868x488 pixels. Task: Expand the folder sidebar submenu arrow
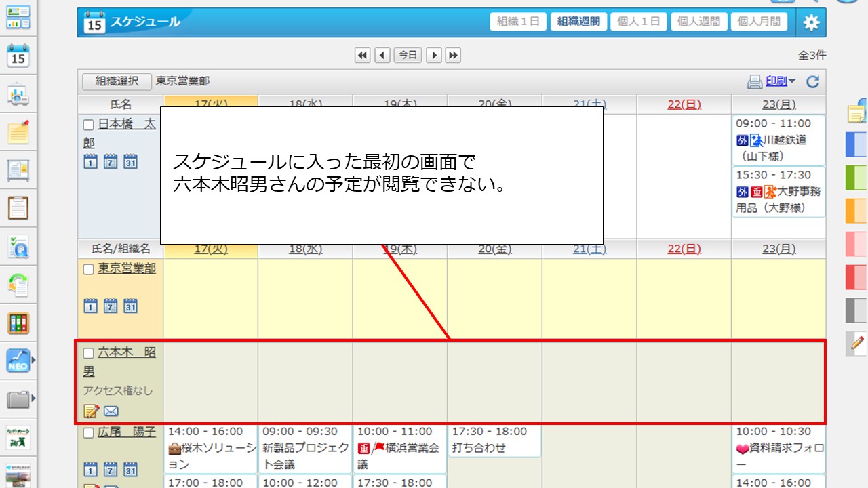click(x=34, y=399)
